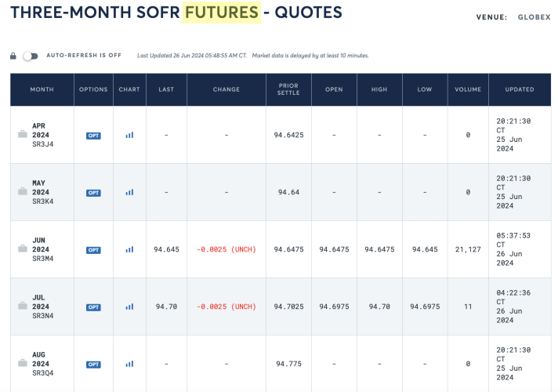
Task: Select GLOBEX venue option
Action: (534, 17)
